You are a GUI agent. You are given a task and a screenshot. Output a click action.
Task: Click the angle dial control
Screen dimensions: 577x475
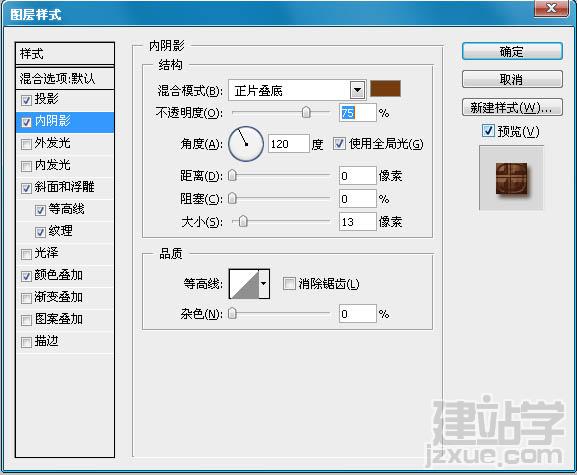pos(246,144)
